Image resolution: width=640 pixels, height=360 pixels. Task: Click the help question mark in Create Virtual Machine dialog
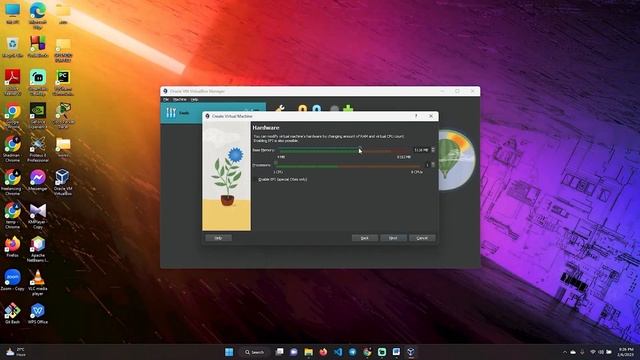(x=416, y=116)
